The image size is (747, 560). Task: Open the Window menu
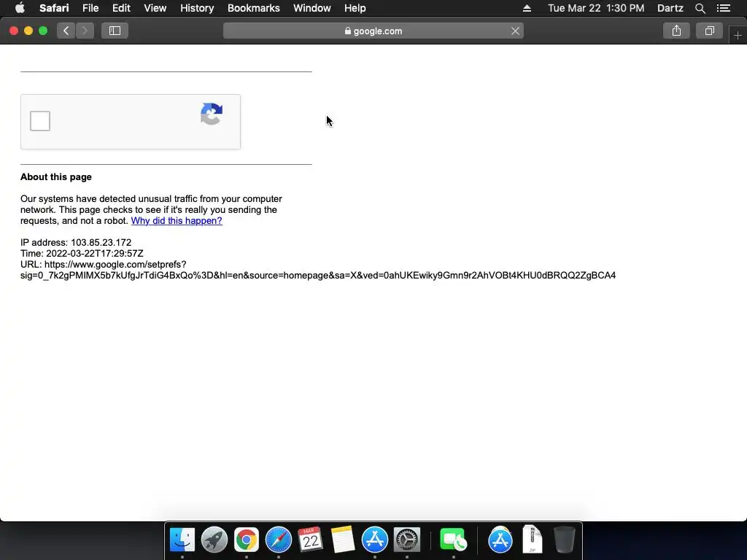click(x=312, y=8)
